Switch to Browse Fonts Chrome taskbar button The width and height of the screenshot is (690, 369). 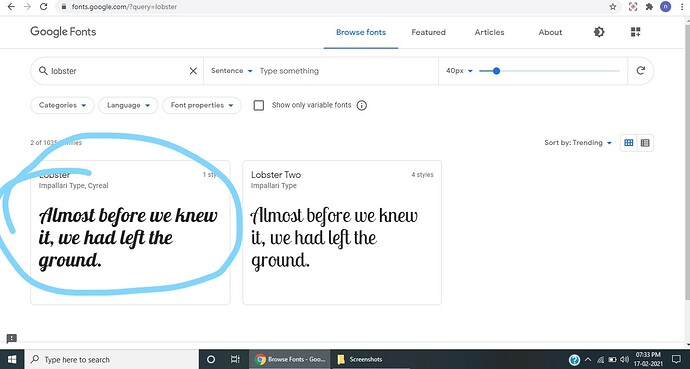290,359
